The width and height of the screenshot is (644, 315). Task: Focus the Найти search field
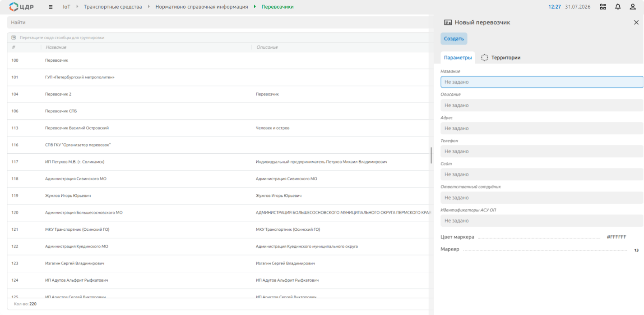219,23
